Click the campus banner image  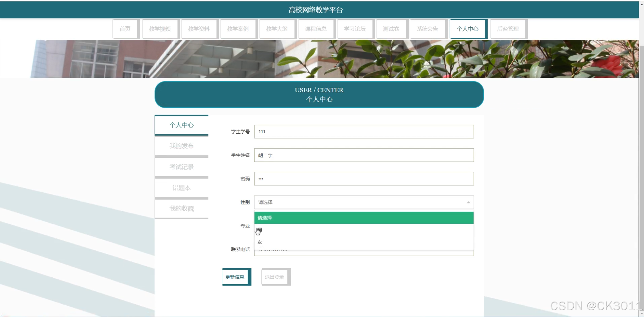click(319, 59)
